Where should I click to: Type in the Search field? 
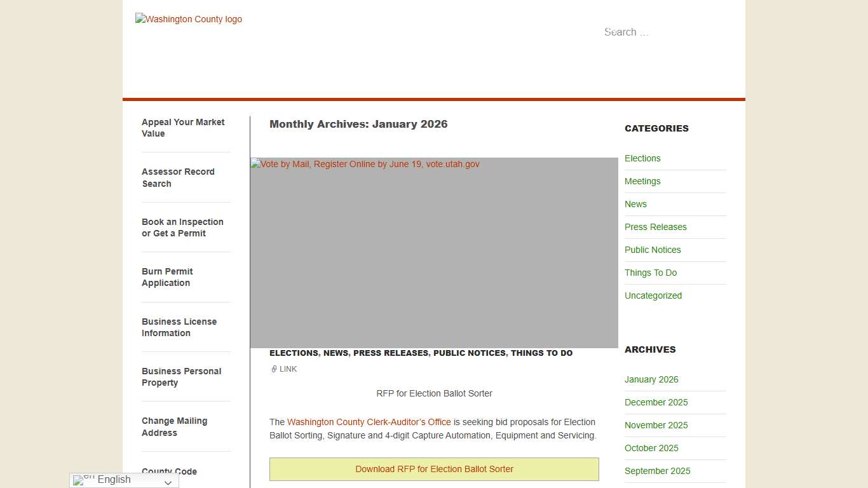tap(661, 32)
